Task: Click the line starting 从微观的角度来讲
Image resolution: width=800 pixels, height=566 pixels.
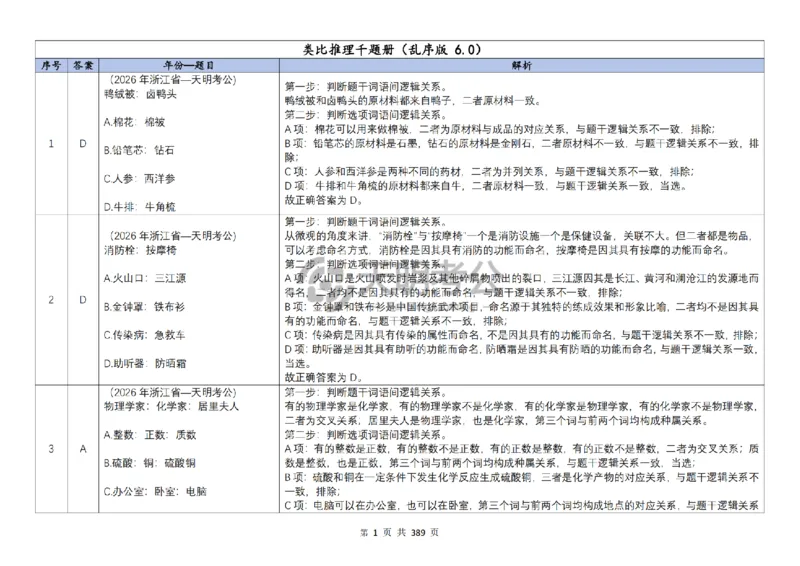Action: pyautogui.click(x=519, y=236)
